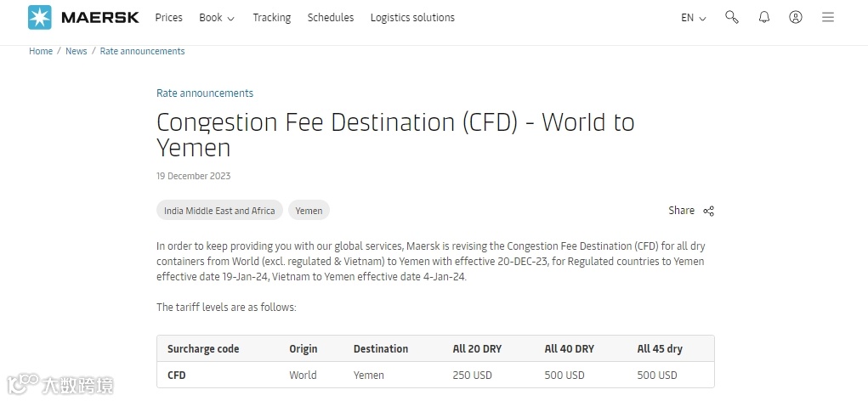868x401 pixels.
Task: Open the Prices menu item
Action: (168, 18)
